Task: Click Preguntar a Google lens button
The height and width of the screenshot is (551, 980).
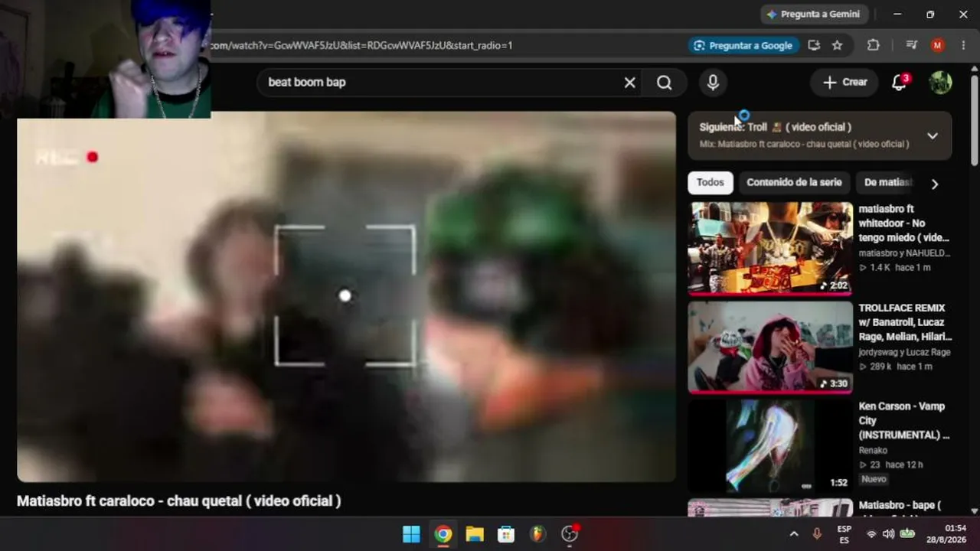Action: click(x=743, y=45)
